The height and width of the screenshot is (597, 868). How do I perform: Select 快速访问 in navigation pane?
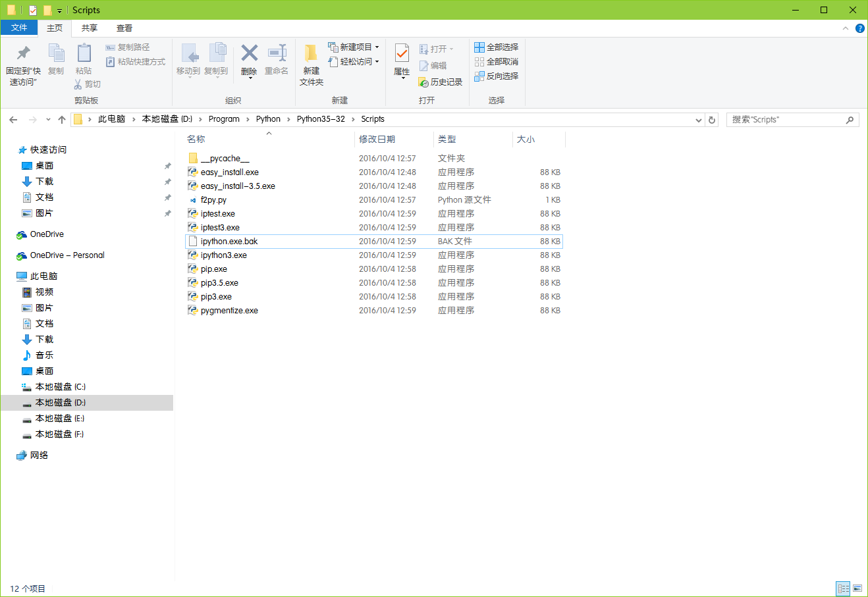point(48,150)
